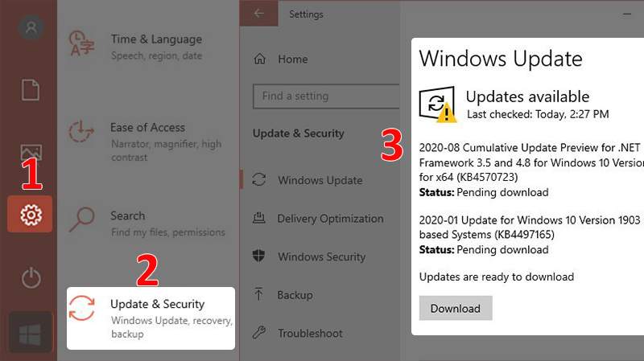Click the Settings back arrow
Viewport: 644px width, 361px height.
258,14
